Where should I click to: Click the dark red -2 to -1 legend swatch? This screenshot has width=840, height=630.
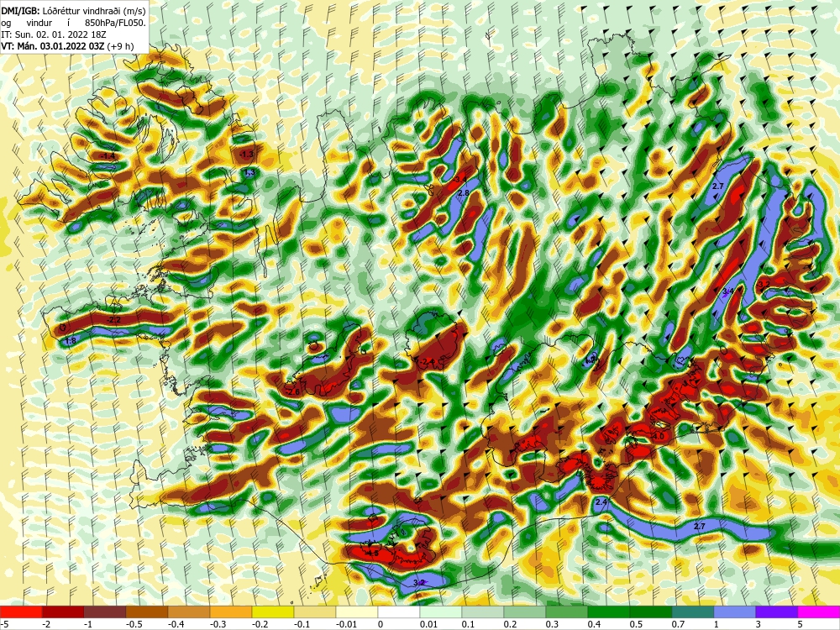tap(63, 612)
